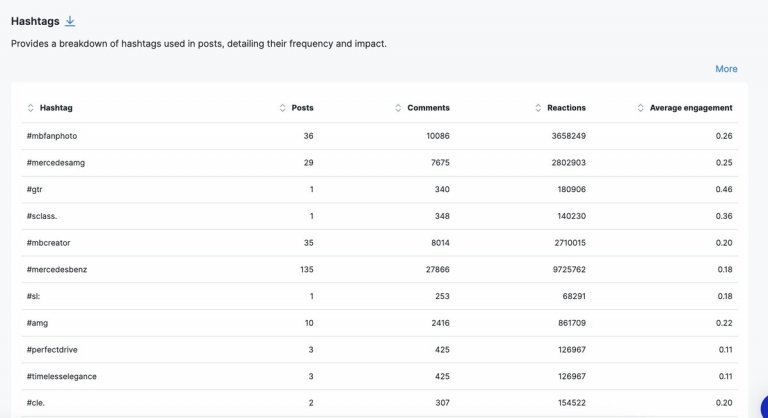
Task: Select the #sclass. hashtag
Action: (42, 216)
